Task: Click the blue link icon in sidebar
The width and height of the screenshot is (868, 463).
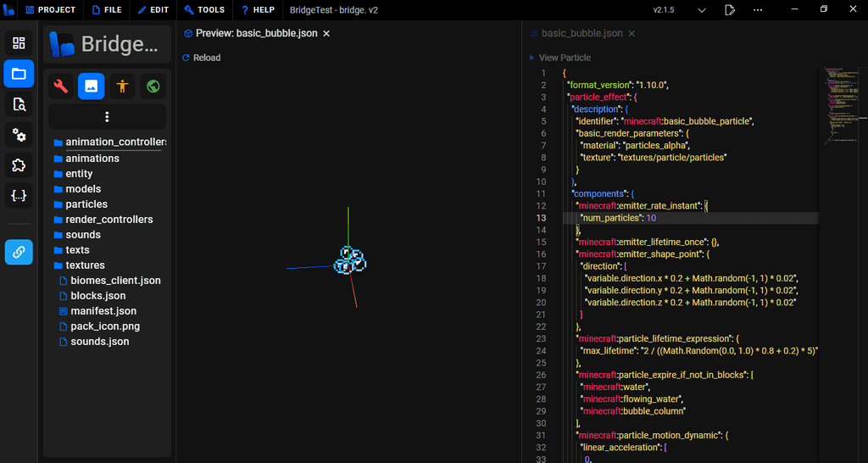Action: [19, 252]
